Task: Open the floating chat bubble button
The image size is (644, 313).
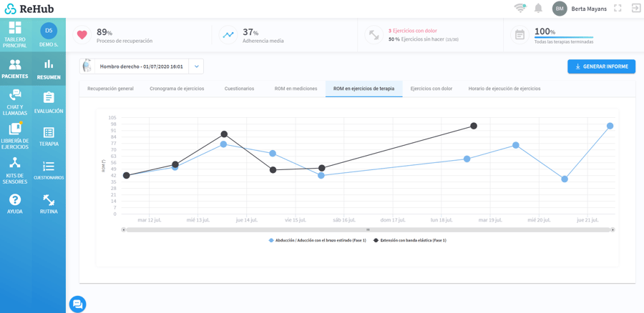Action: [x=77, y=304]
